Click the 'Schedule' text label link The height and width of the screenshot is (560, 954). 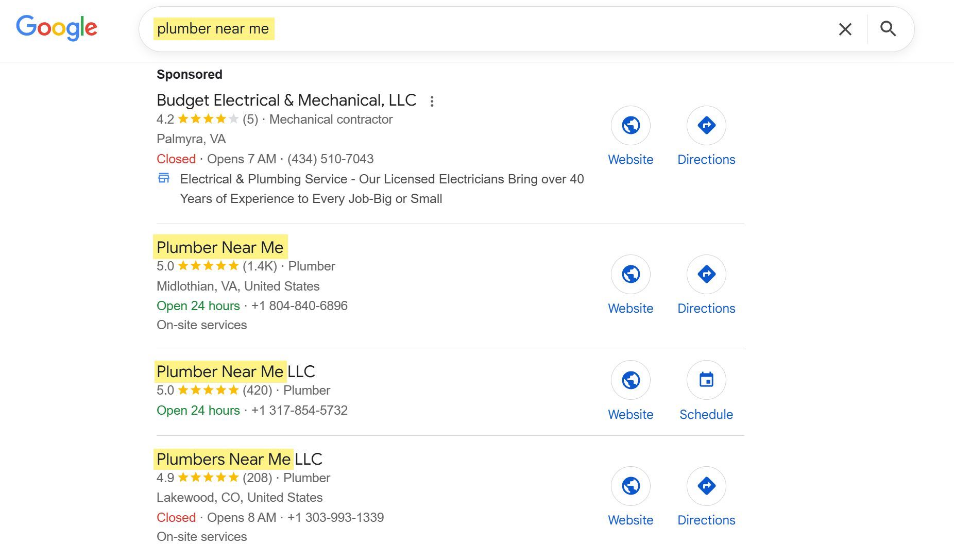(x=706, y=414)
